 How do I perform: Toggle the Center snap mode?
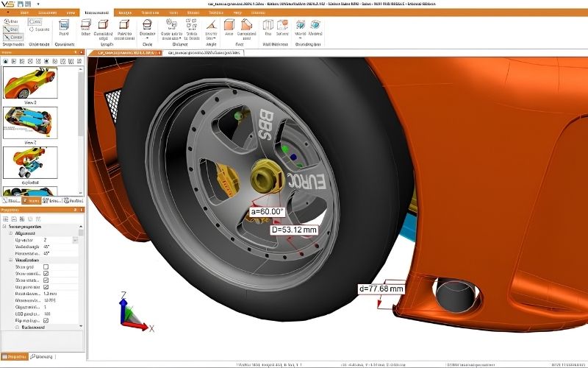click(13, 38)
